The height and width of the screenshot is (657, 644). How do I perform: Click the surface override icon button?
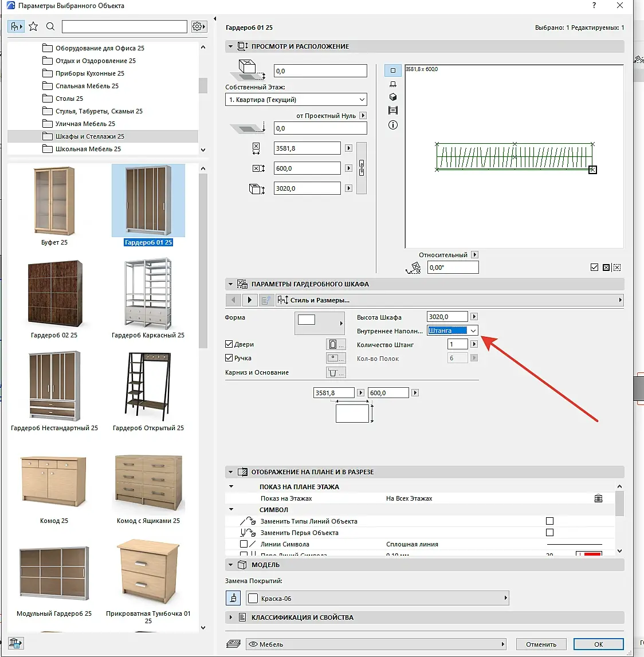coord(233,598)
